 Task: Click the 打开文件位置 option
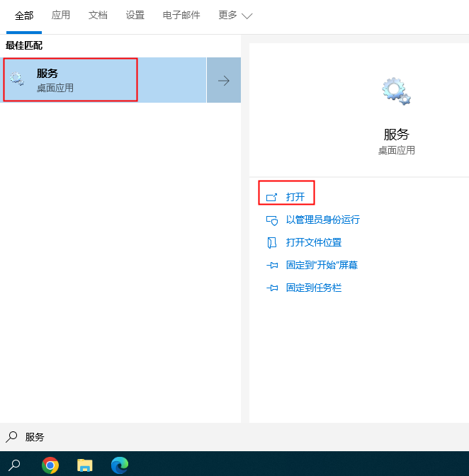pyautogui.click(x=313, y=242)
